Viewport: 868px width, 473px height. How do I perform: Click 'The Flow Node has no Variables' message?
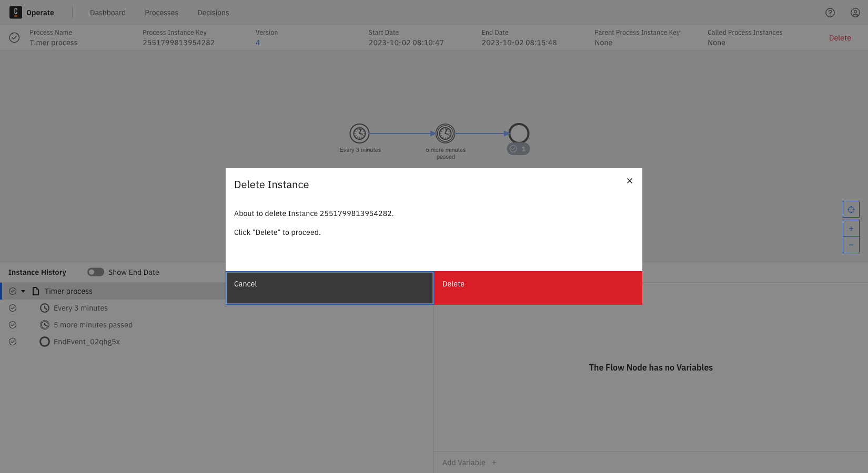(x=651, y=367)
